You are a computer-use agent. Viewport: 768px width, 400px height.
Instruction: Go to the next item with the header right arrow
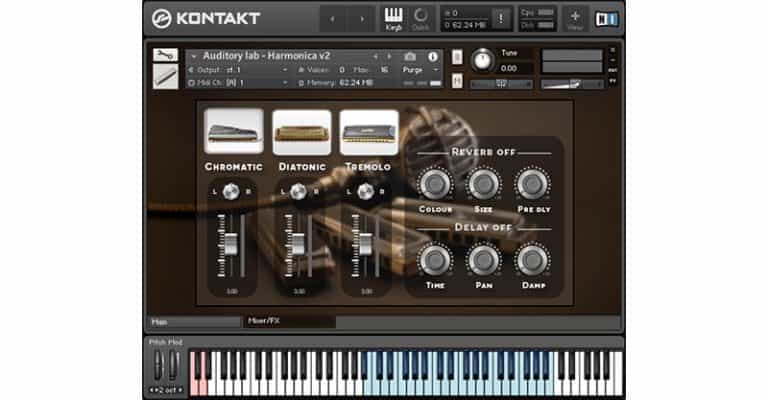tap(362, 19)
